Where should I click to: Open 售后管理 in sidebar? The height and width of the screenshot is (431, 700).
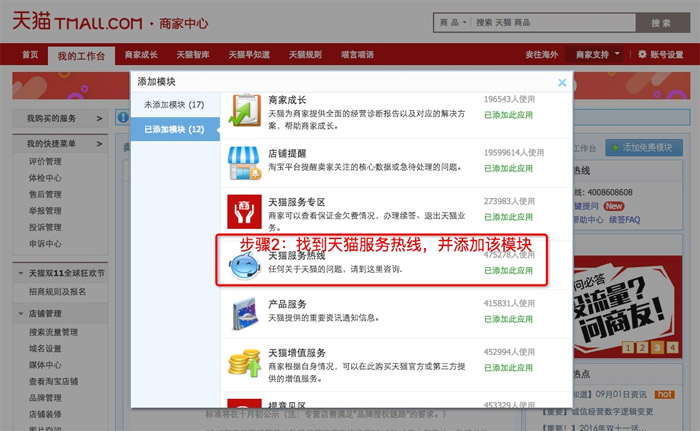pyautogui.click(x=45, y=194)
